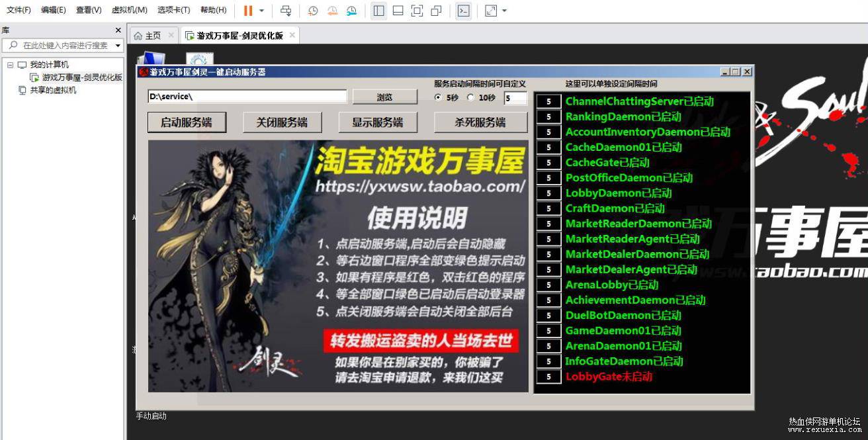Viewport: 868px width, 440px height.
Task: Click the D:\service\ path input field
Action: (x=247, y=97)
